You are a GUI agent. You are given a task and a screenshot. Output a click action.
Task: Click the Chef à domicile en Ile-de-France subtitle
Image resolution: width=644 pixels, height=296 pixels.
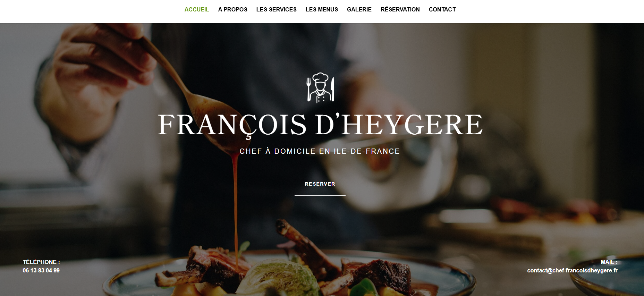point(320,151)
